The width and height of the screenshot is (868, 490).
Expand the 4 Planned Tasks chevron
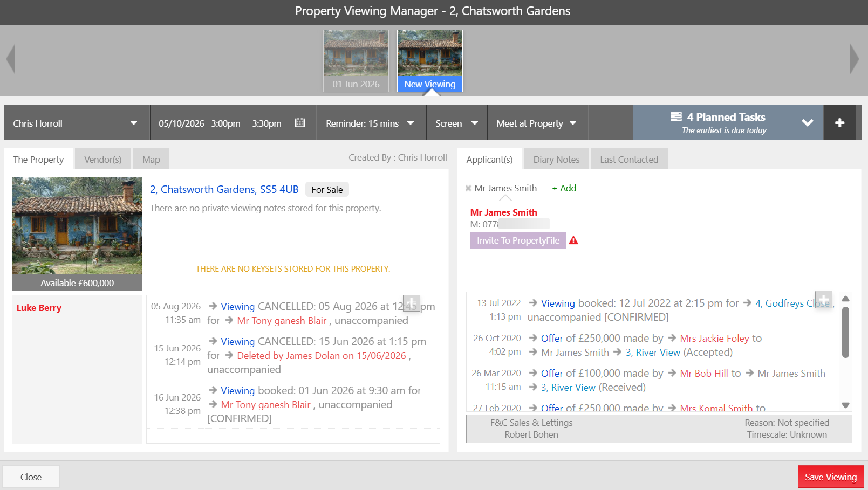[808, 123]
